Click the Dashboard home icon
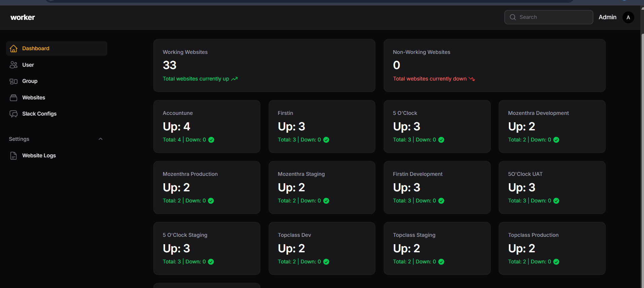This screenshot has height=288, width=644. tap(13, 49)
